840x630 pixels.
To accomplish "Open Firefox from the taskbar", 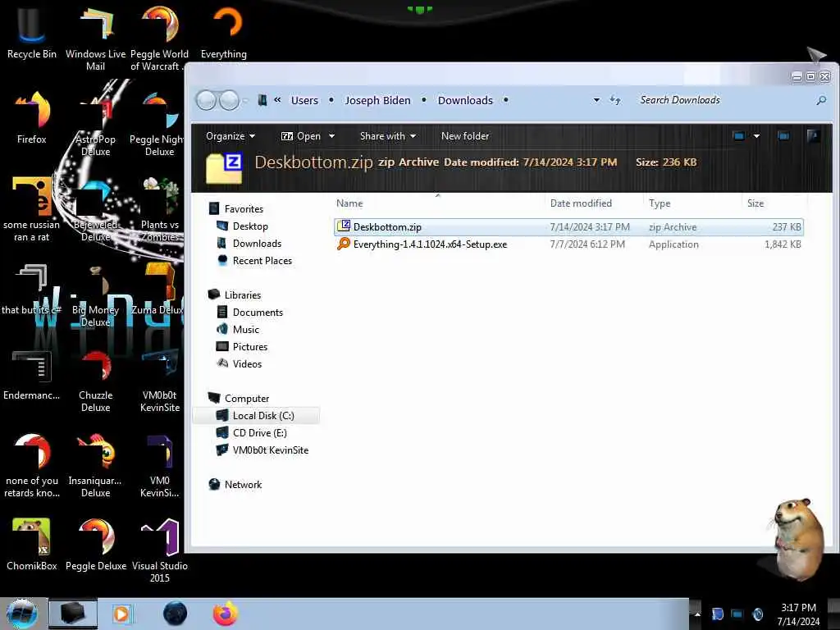I will coord(226,614).
